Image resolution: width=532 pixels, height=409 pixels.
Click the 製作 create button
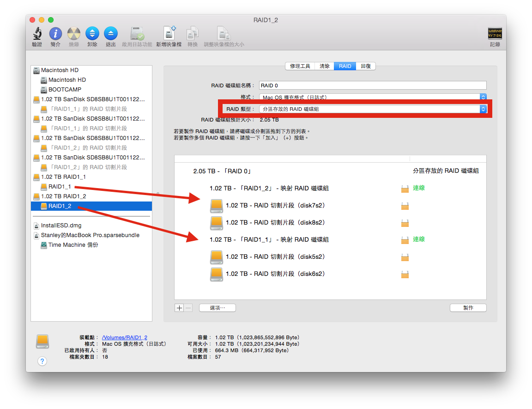[468, 308]
